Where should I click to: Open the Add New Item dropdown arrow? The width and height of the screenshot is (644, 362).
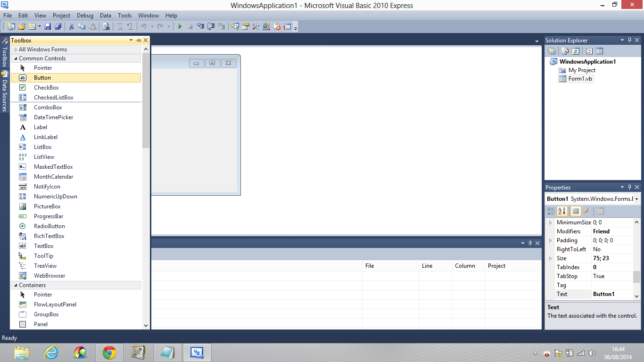(40, 26)
